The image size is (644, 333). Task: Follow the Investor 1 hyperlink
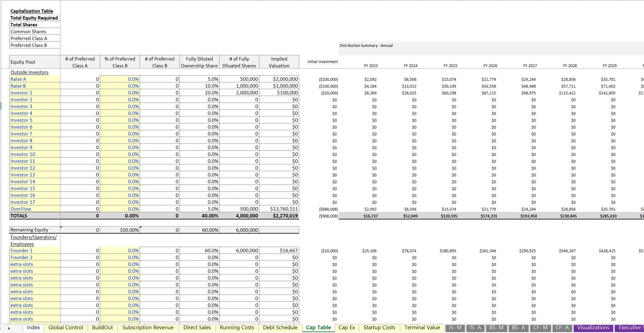point(21,93)
